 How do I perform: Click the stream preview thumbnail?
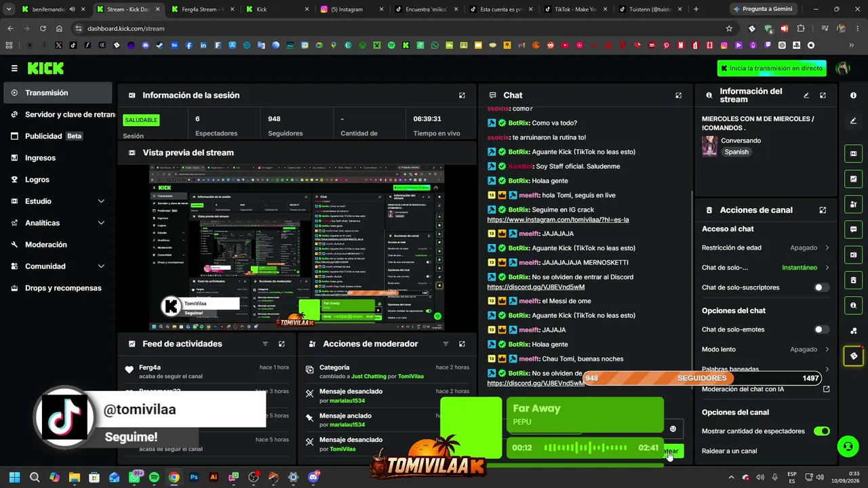pyautogui.click(x=296, y=247)
